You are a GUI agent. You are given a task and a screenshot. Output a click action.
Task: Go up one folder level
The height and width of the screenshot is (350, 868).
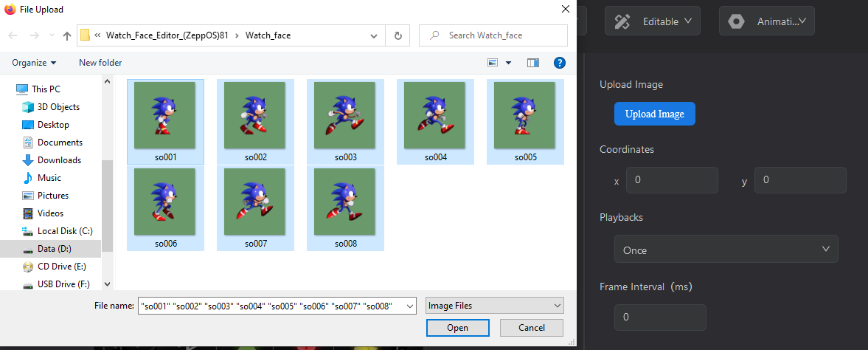[x=67, y=35]
